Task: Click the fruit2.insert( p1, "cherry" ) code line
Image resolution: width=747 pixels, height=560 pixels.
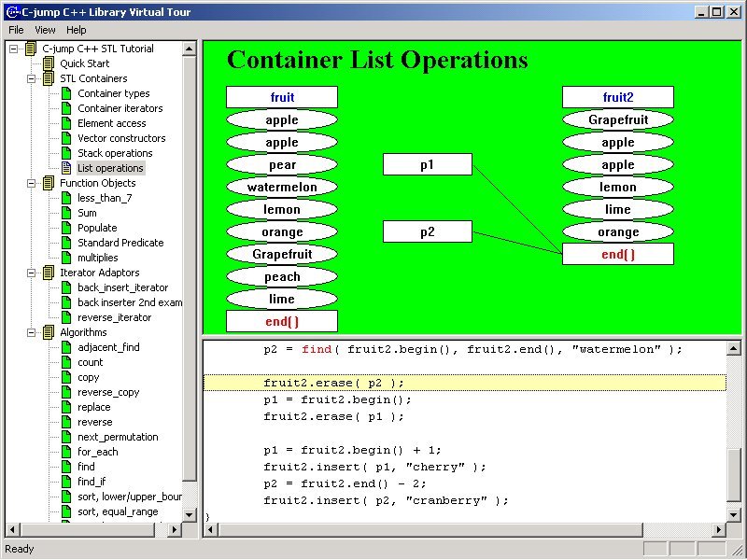Action: [374, 468]
